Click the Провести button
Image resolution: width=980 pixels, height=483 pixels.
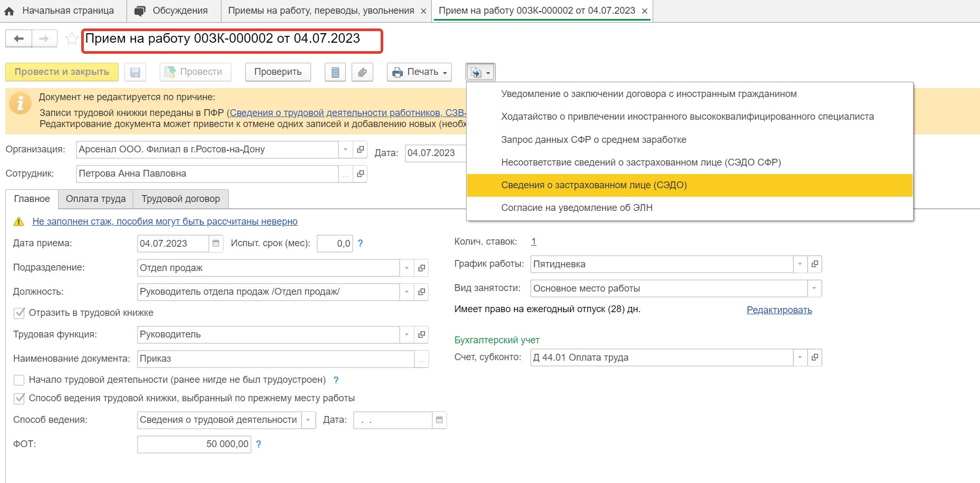(195, 72)
